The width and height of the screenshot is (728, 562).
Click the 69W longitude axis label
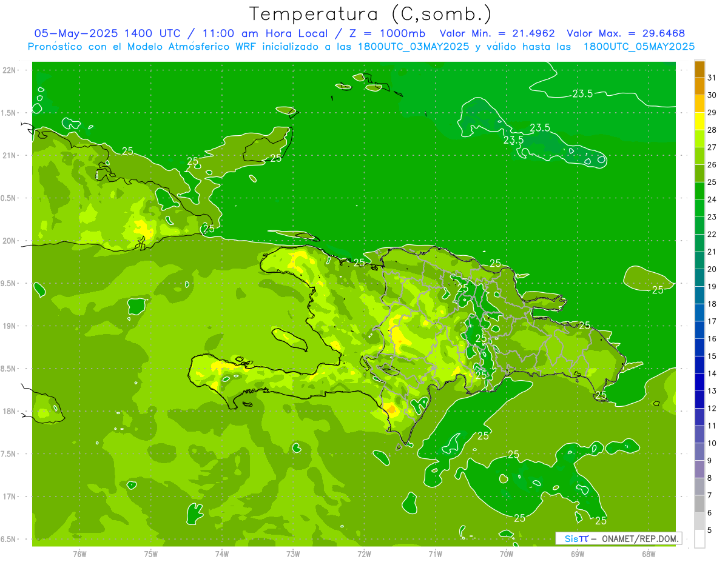click(x=578, y=554)
